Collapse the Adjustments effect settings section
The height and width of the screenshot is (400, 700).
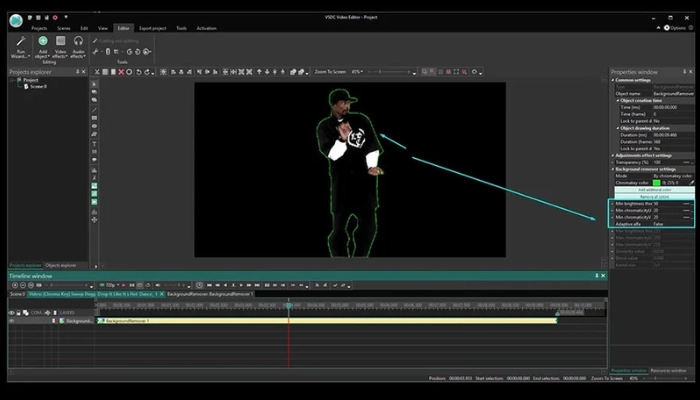pyautogui.click(x=613, y=155)
